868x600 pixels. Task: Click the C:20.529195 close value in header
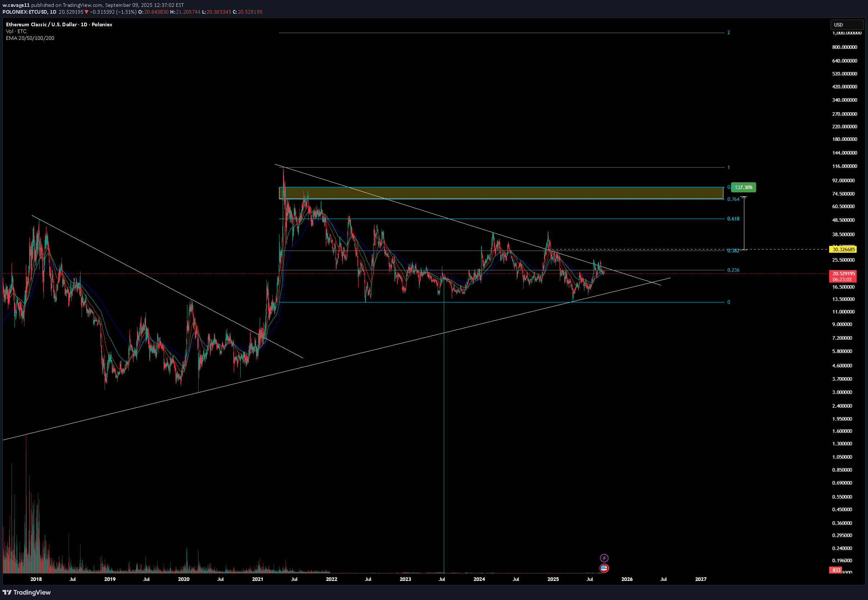(247, 12)
